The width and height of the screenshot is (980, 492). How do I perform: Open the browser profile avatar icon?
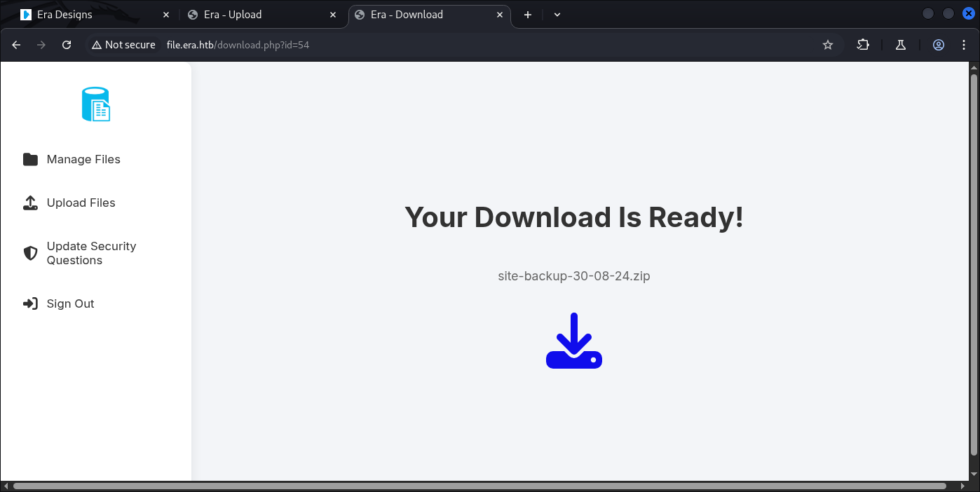point(939,45)
